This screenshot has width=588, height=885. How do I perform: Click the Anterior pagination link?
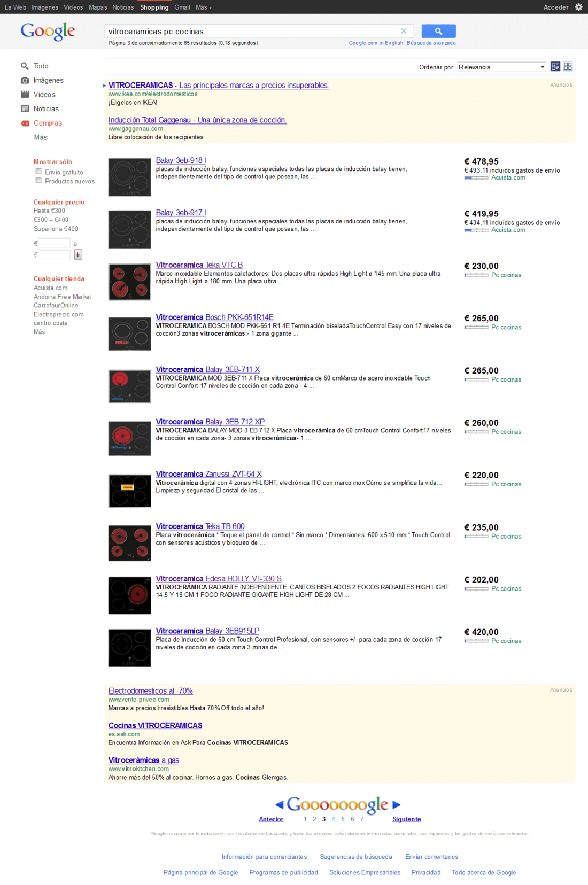point(271,819)
